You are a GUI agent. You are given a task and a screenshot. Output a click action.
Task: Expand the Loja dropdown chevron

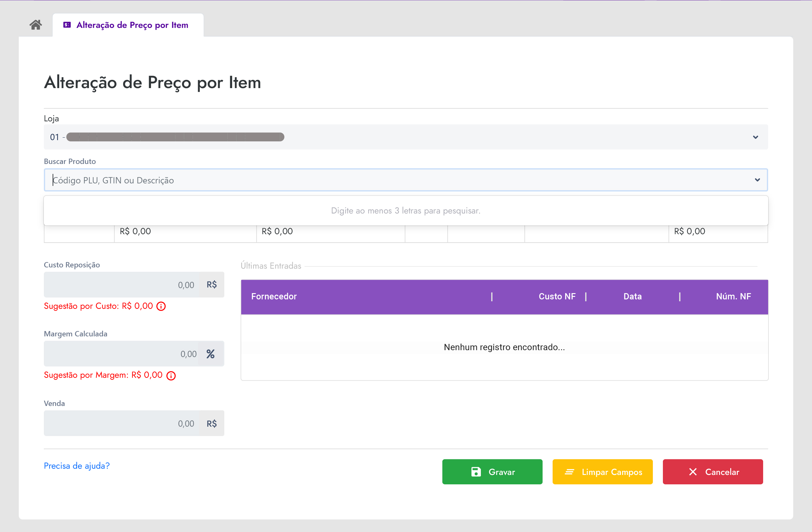click(755, 137)
